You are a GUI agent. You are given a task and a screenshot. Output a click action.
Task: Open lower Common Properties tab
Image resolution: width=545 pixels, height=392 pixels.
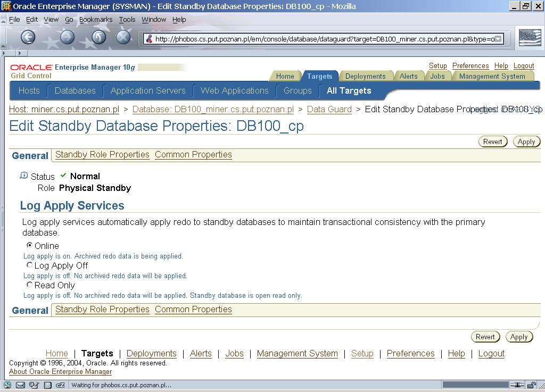coord(193,310)
